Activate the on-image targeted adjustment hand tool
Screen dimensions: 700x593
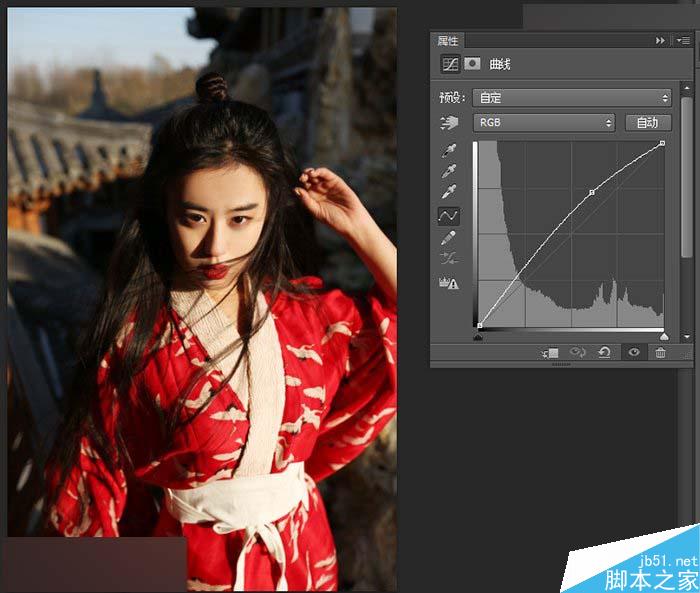click(x=449, y=122)
